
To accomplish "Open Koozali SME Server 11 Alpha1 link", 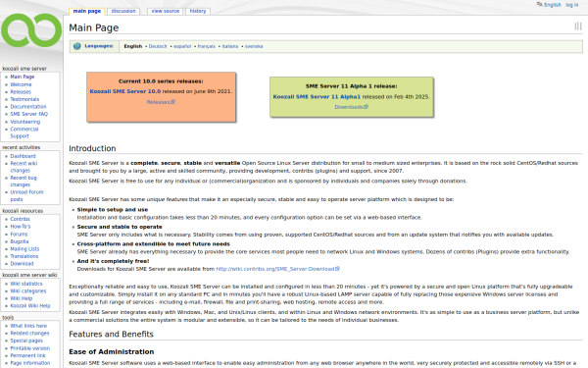I will pyautogui.click(x=317, y=96).
